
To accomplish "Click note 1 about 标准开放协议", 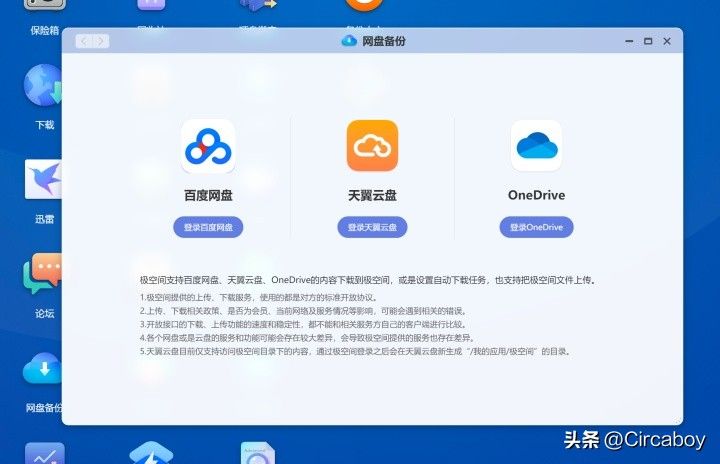I will (259, 297).
